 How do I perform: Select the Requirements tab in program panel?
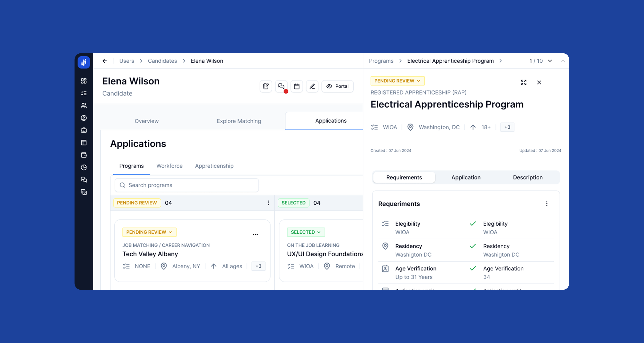404,177
